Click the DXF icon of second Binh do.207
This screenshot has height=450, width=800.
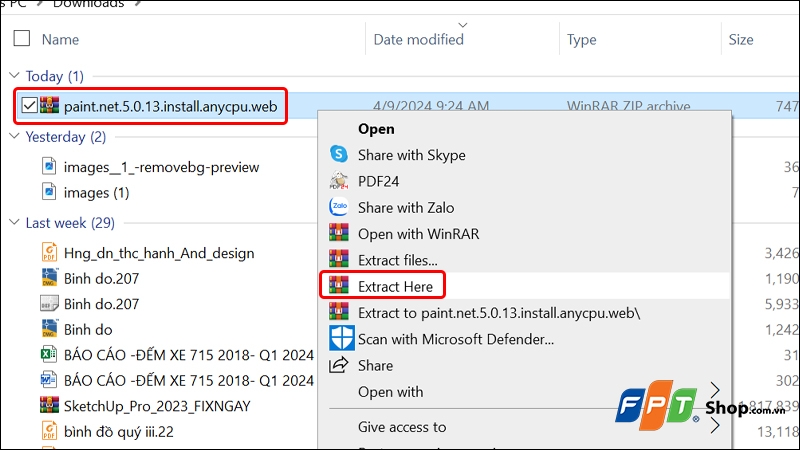coord(49,303)
